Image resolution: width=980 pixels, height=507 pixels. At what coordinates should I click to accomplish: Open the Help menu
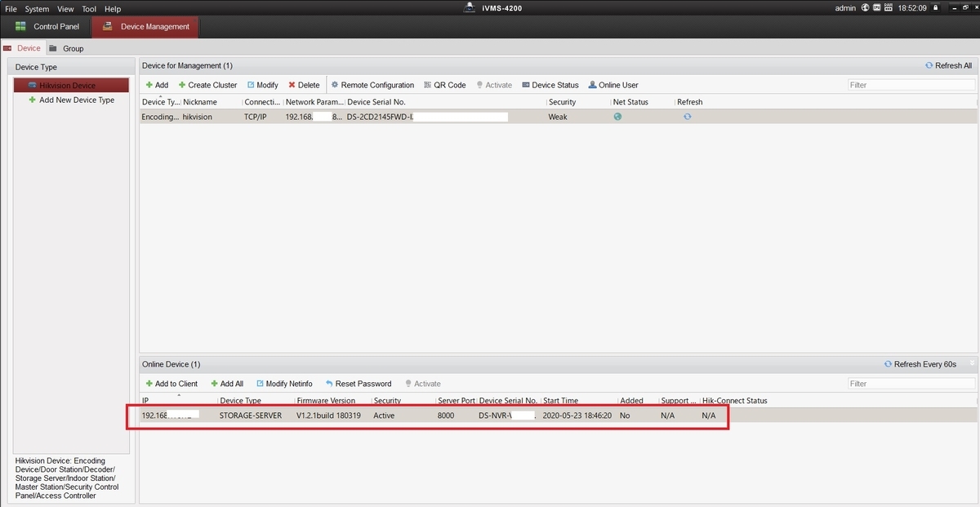(113, 9)
